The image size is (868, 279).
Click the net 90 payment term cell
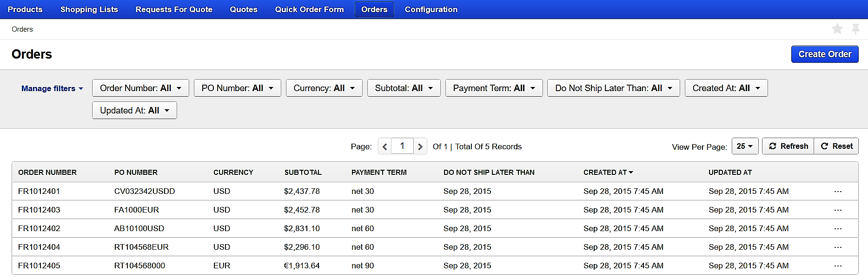(x=363, y=266)
